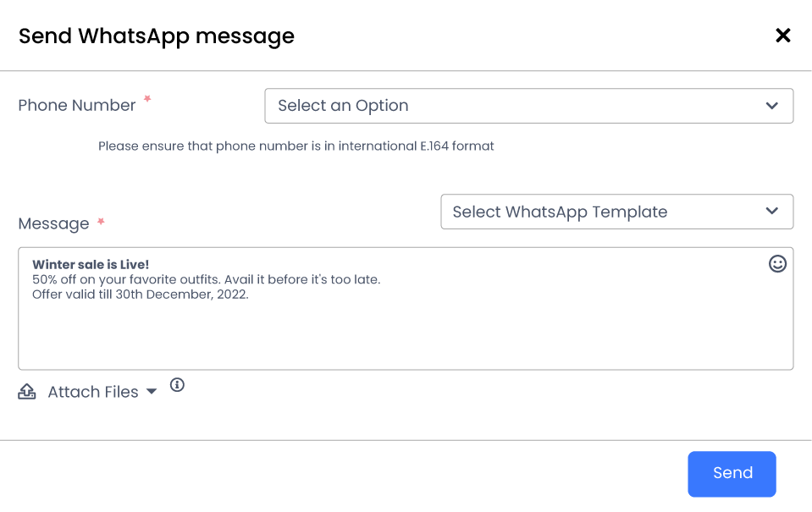Click the Phone Number field label
This screenshot has width=812, height=512.
point(77,106)
